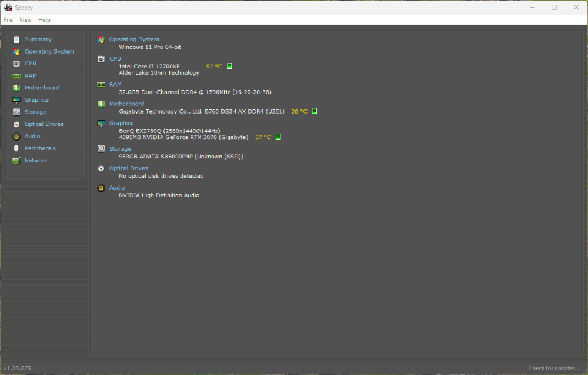Open the View menu
The height and width of the screenshot is (375, 588).
(x=25, y=20)
